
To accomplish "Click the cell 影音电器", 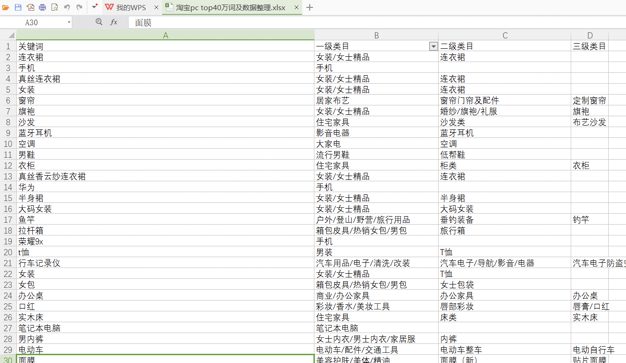I will 376,133.
